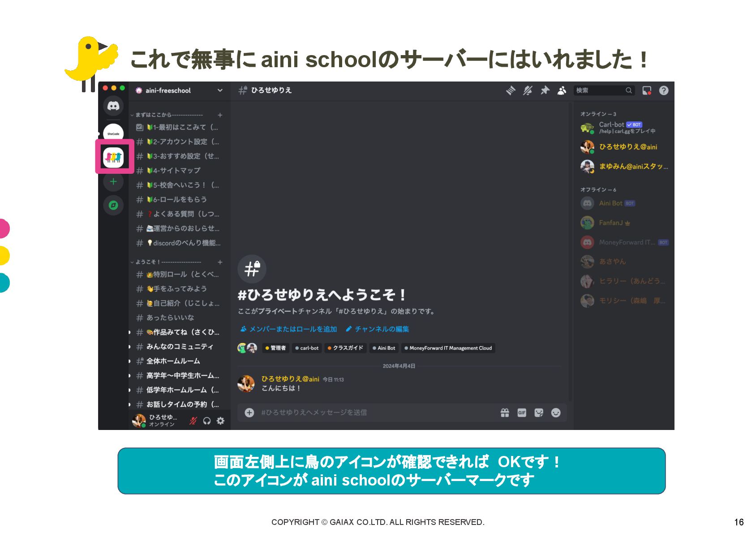This screenshot has width=756, height=533.
Task: Open channel 自己紹介
Action: point(178,303)
